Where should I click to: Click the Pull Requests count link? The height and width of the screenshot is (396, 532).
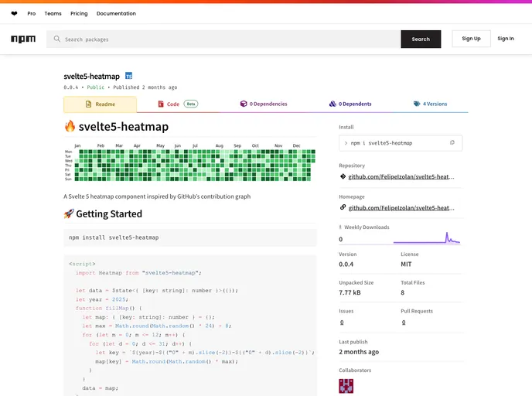click(x=404, y=323)
